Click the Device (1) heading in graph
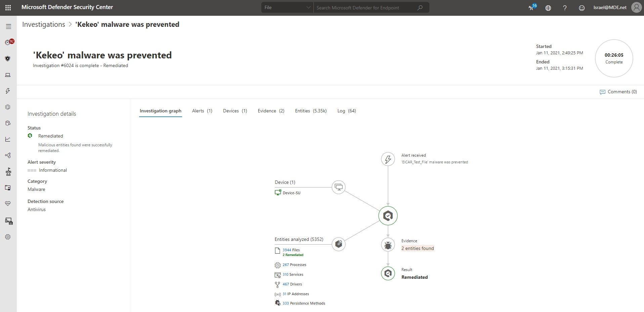644x312 pixels. coord(285,182)
